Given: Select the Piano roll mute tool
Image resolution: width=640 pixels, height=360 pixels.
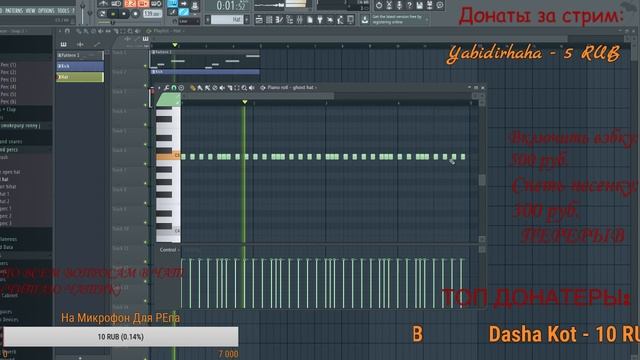Looking at the screenshot, I should 222,88.
